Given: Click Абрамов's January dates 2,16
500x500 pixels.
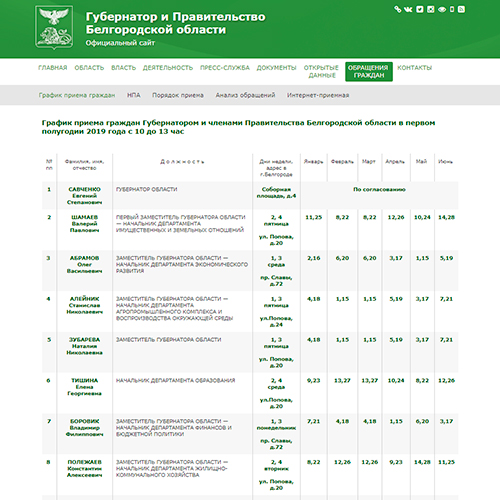Looking at the screenshot, I should point(314,258).
